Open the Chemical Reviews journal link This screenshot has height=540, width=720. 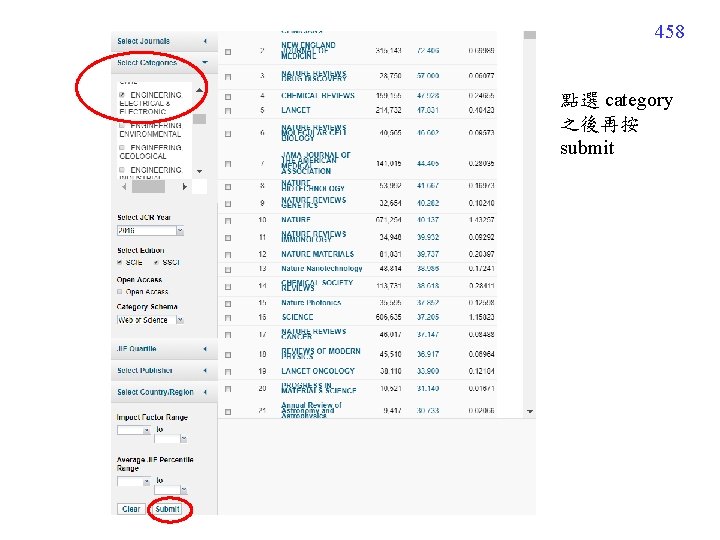click(318, 96)
